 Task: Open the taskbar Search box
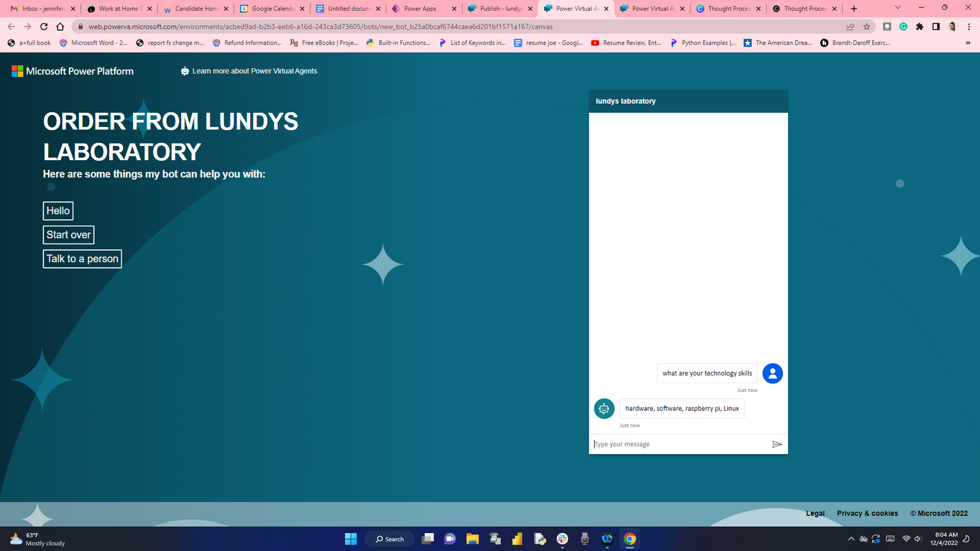pyautogui.click(x=389, y=539)
